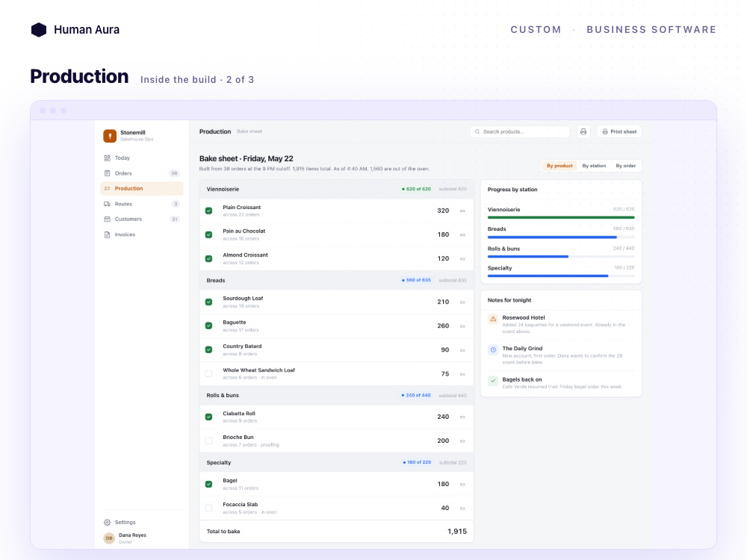Collapse the Breads section header
This screenshot has width=747, height=560.
336,281
